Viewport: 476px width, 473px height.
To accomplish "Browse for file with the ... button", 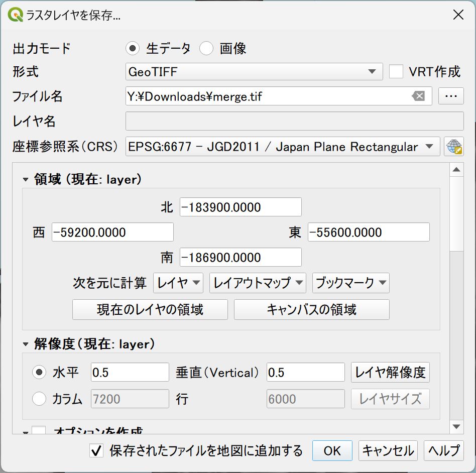I will coord(451,96).
